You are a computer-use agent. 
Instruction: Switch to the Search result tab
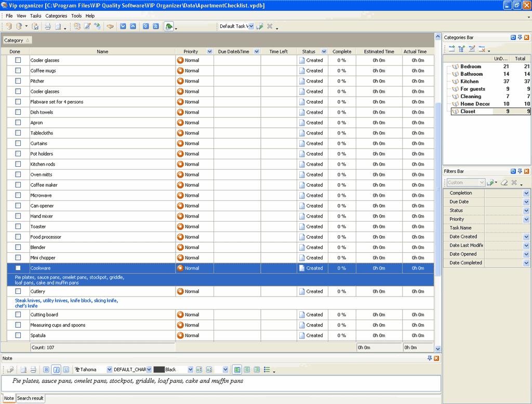(31, 398)
